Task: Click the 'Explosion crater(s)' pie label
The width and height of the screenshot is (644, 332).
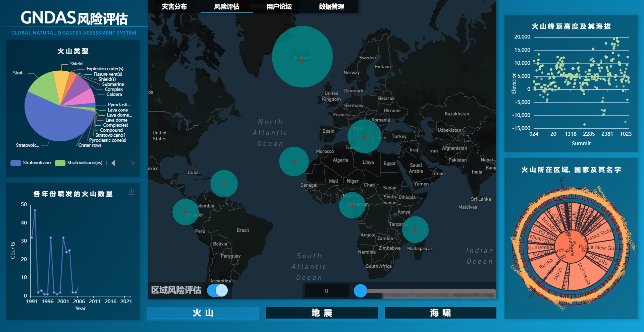Action: tap(105, 69)
